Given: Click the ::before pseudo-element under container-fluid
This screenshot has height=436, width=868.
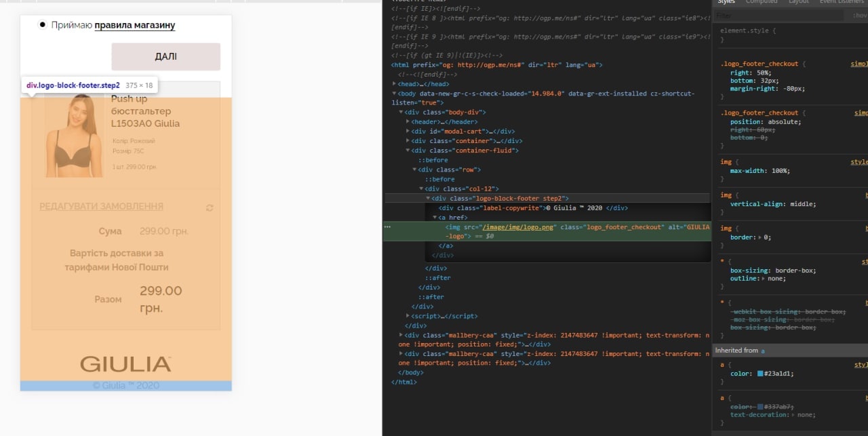Looking at the screenshot, I should tap(433, 160).
